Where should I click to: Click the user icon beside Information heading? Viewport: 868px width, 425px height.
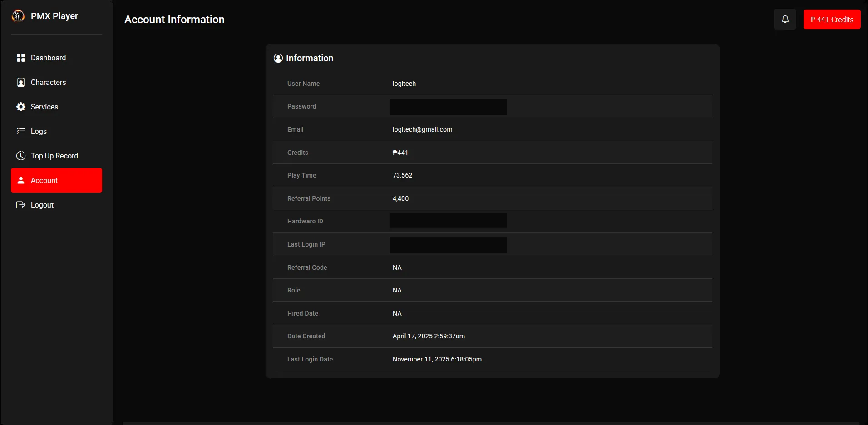click(278, 58)
